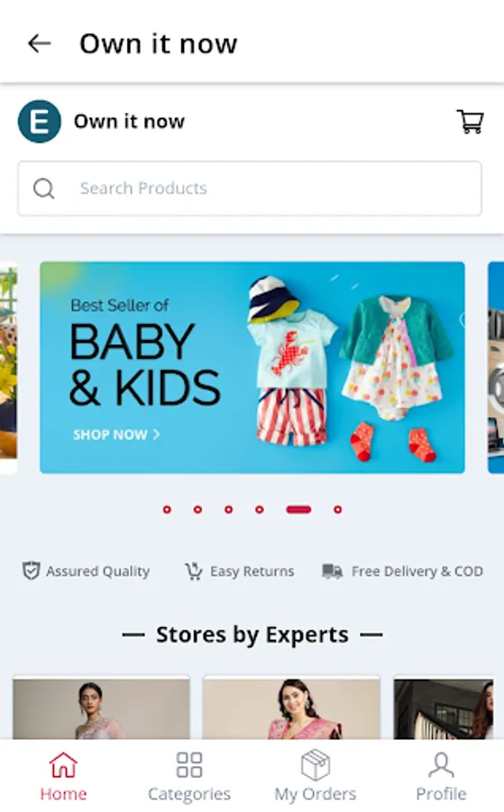Select the last carousel indicator dot
The image size is (504, 812).
pyautogui.click(x=337, y=510)
